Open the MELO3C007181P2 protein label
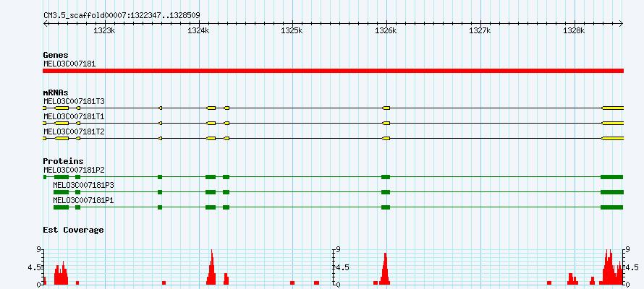Image resolution: width=644 pixels, height=289 pixels. tap(74, 170)
